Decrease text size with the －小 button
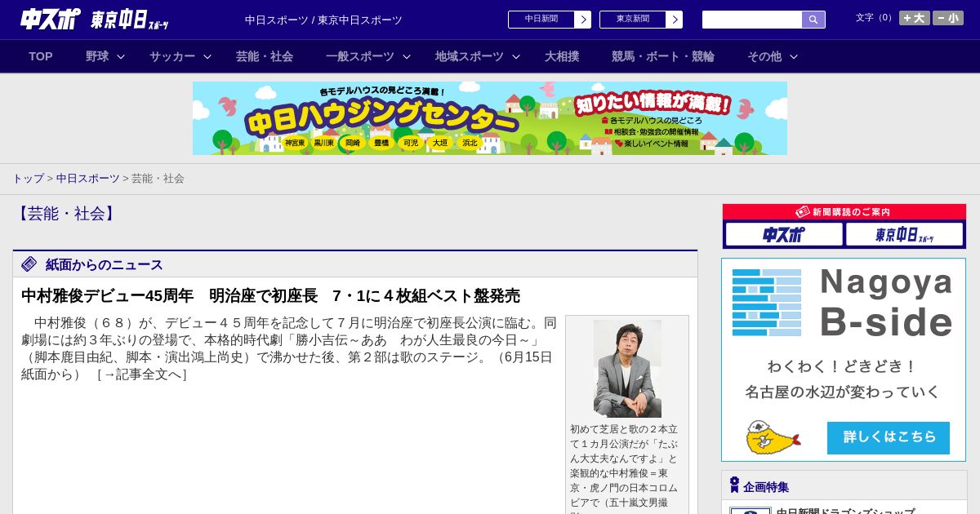This screenshot has width=980, height=514. point(948,18)
